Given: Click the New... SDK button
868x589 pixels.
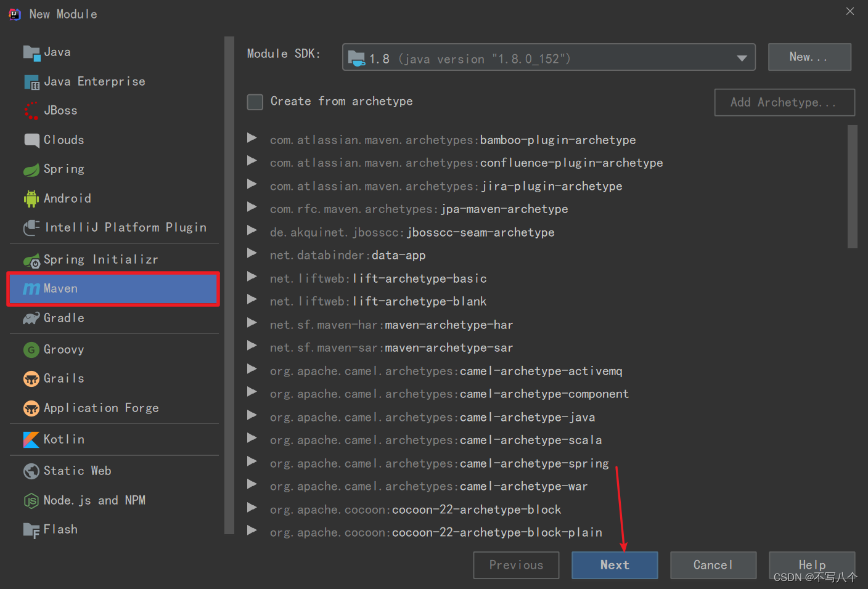Looking at the screenshot, I should click(x=809, y=57).
